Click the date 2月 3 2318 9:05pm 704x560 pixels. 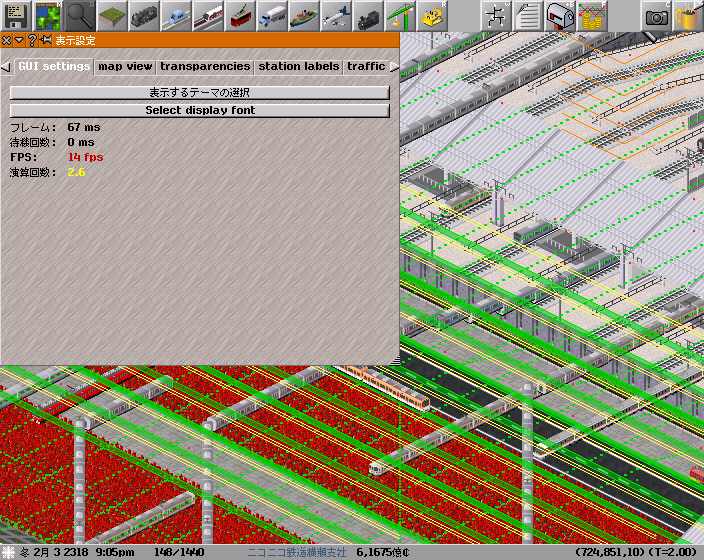(82, 552)
